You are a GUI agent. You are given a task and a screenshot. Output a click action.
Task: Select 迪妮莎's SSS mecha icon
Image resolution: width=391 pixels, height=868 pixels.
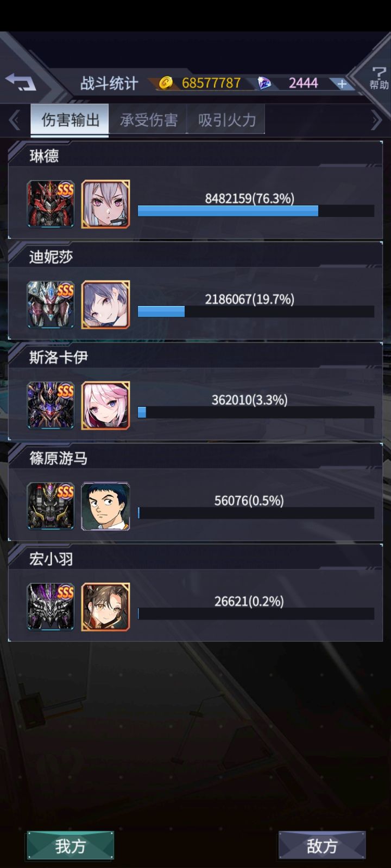[51, 304]
